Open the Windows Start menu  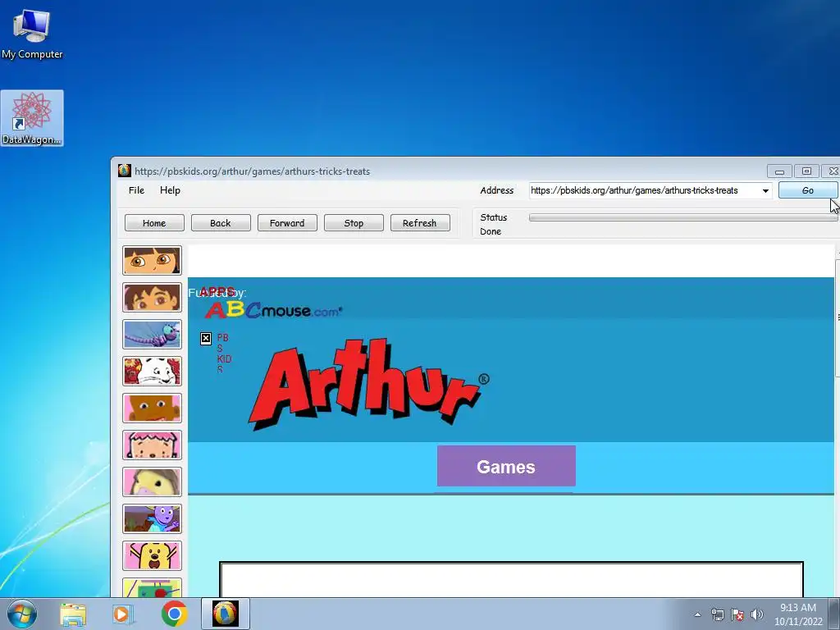pos(22,614)
